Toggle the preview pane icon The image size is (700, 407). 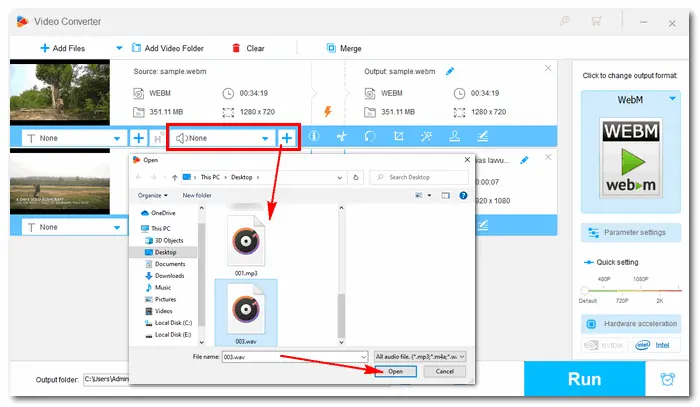point(446,195)
